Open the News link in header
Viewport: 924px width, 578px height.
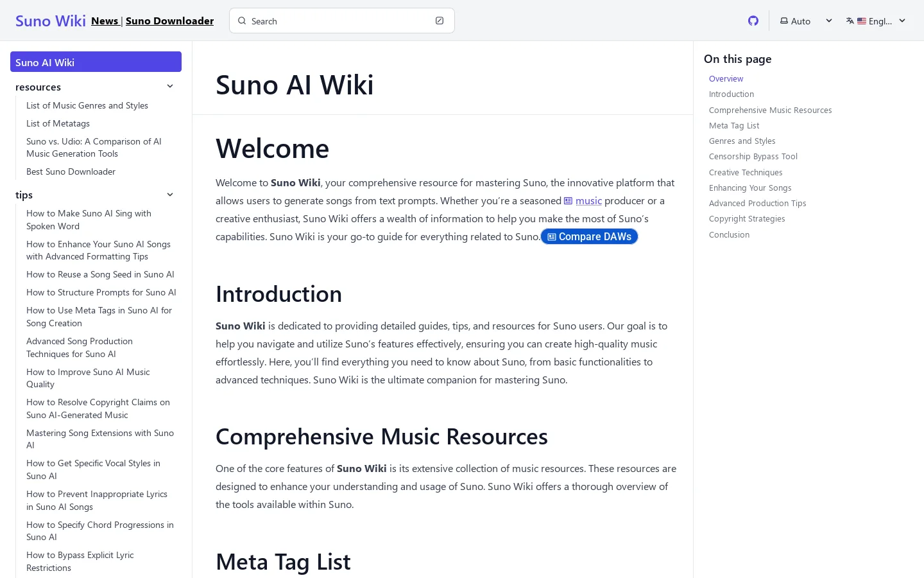pos(105,21)
